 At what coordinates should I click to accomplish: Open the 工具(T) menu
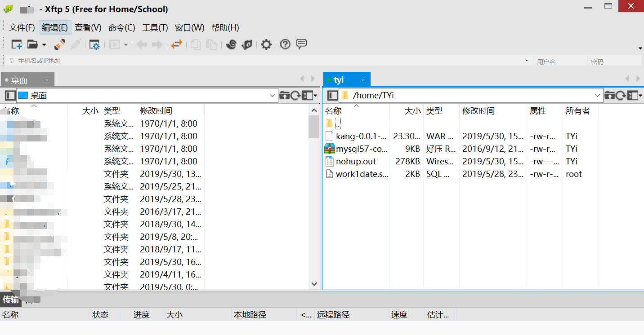pos(155,27)
